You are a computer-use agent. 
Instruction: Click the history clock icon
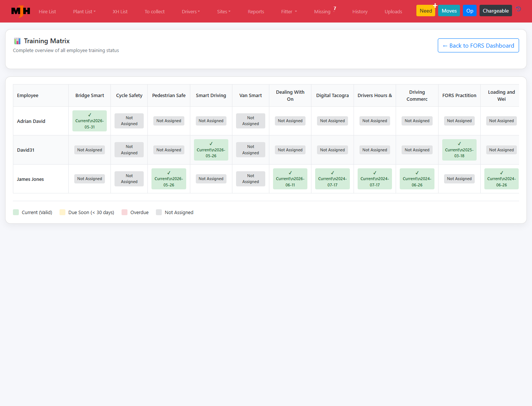pyautogui.click(x=519, y=9)
